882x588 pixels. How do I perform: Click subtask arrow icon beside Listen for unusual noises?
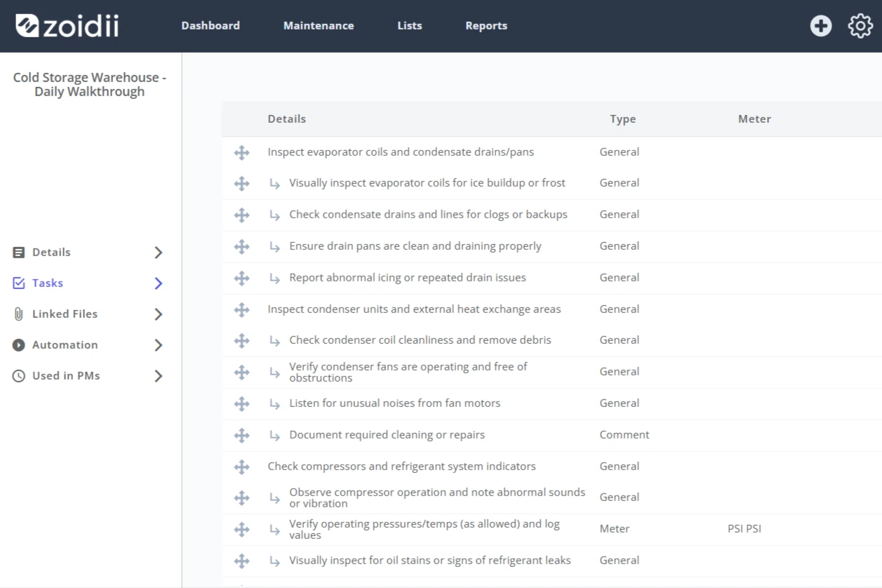(x=275, y=403)
